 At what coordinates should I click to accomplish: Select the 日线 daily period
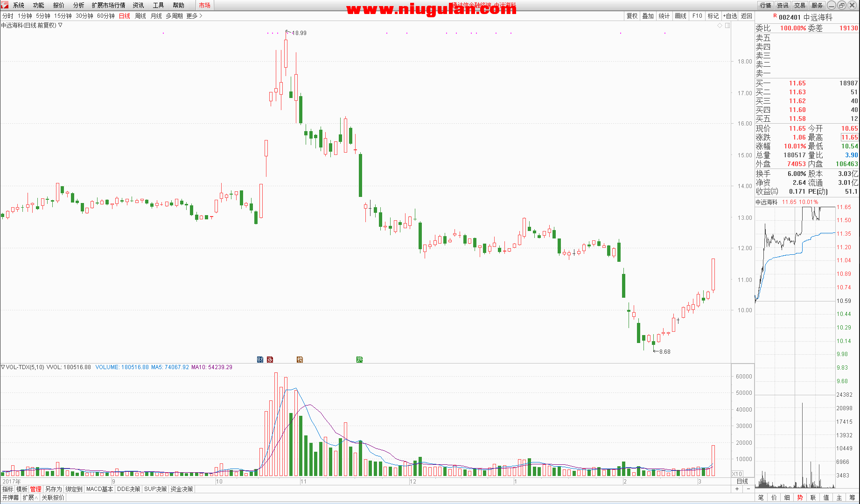(125, 16)
